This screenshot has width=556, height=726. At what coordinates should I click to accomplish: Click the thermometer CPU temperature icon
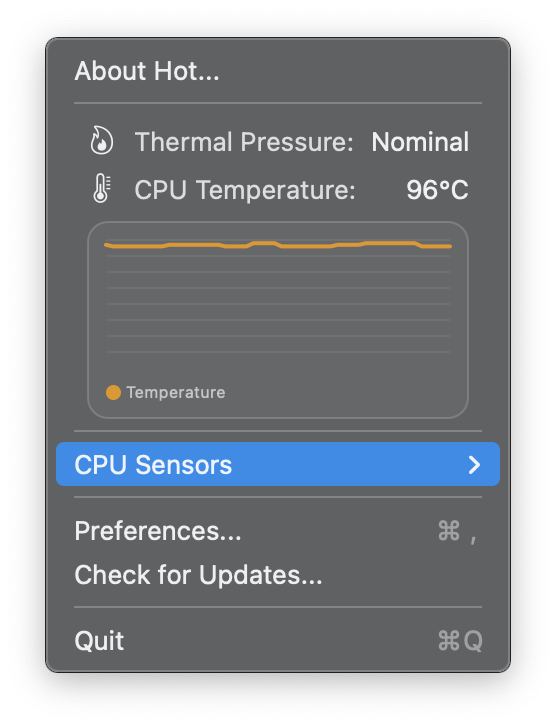pos(101,188)
